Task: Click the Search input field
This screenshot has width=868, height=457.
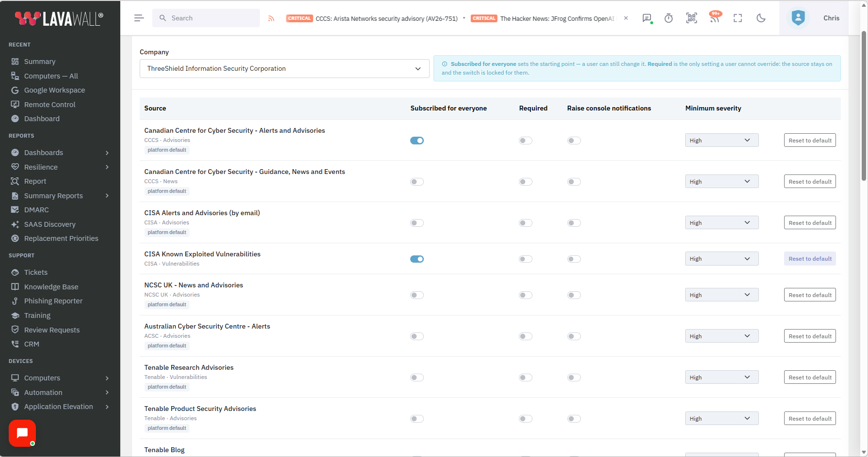Action: click(206, 18)
